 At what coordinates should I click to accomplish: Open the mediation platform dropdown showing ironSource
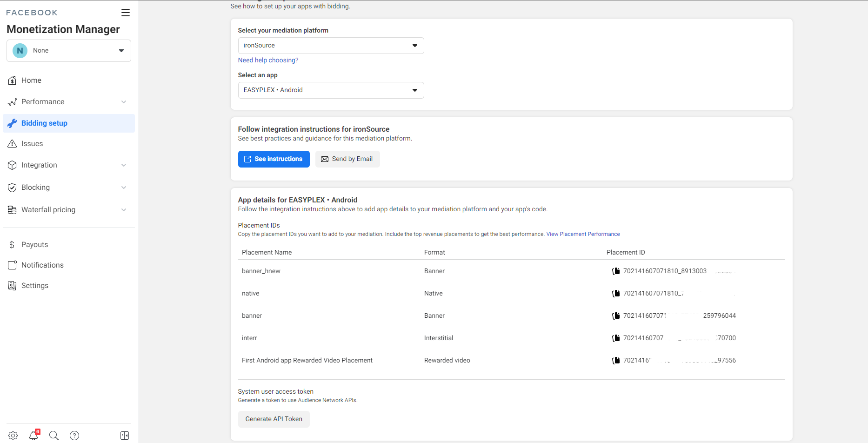tap(331, 46)
